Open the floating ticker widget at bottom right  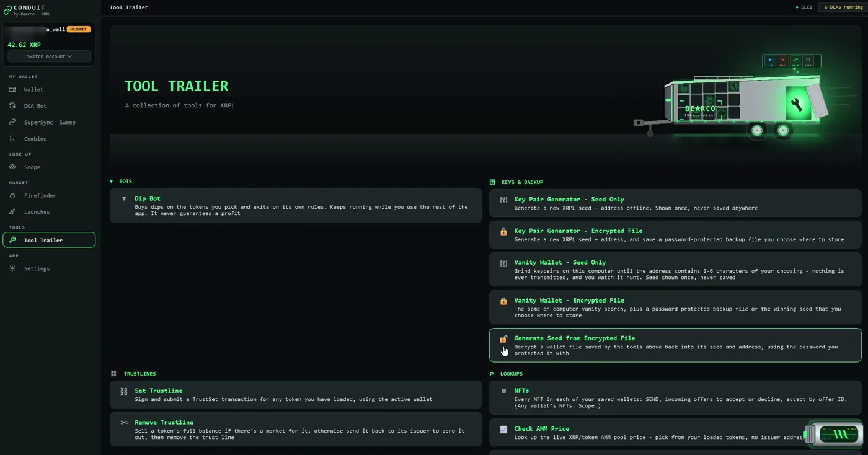[x=834, y=434]
